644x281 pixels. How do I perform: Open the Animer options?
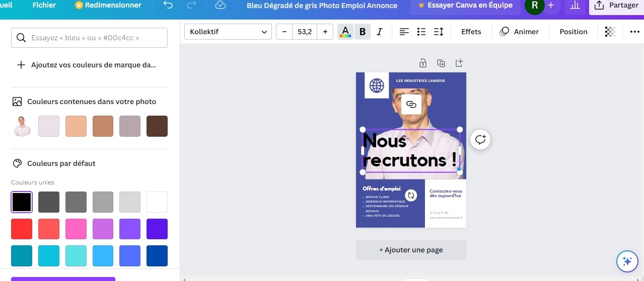point(519,32)
